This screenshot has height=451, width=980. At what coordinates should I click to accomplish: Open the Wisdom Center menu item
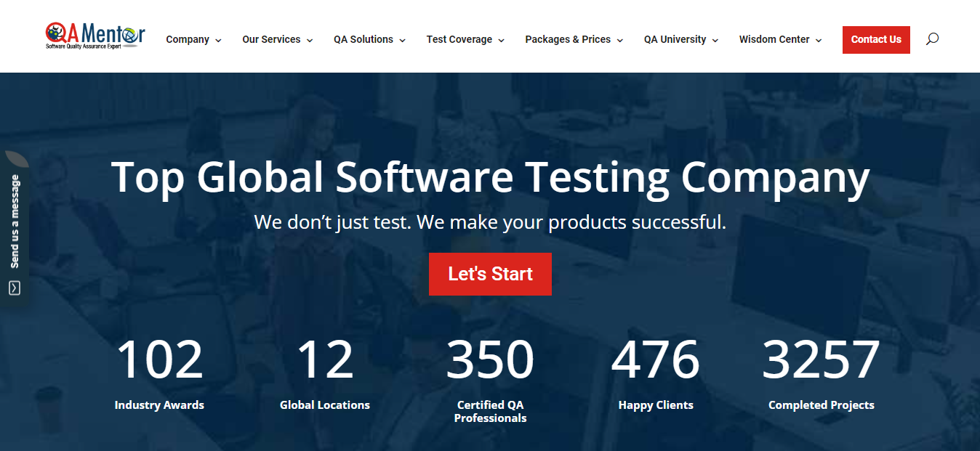774,40
